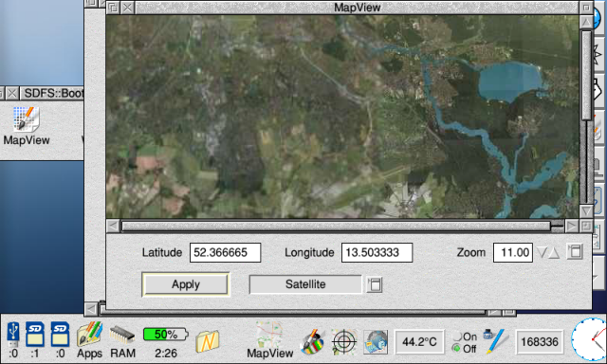Image resolution: width=607 pixels, height=364 pixels.
Task: Click the globe network icon on icon bar
Action: point(376,341)
